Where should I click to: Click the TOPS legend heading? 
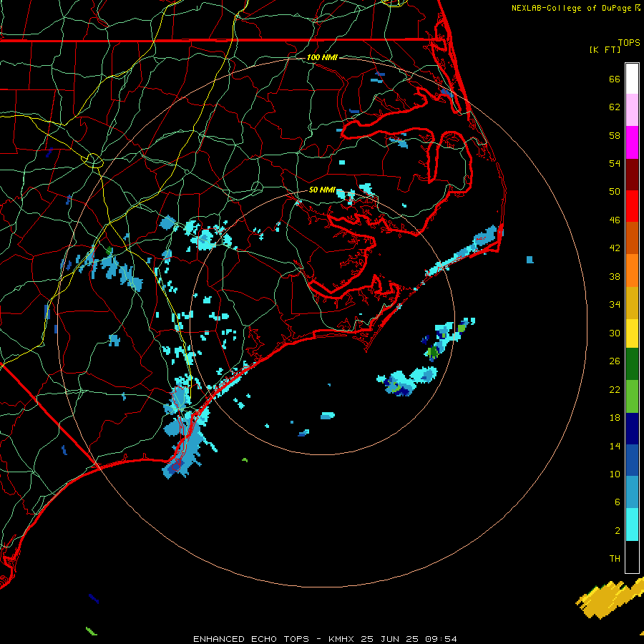click(629, 43)
